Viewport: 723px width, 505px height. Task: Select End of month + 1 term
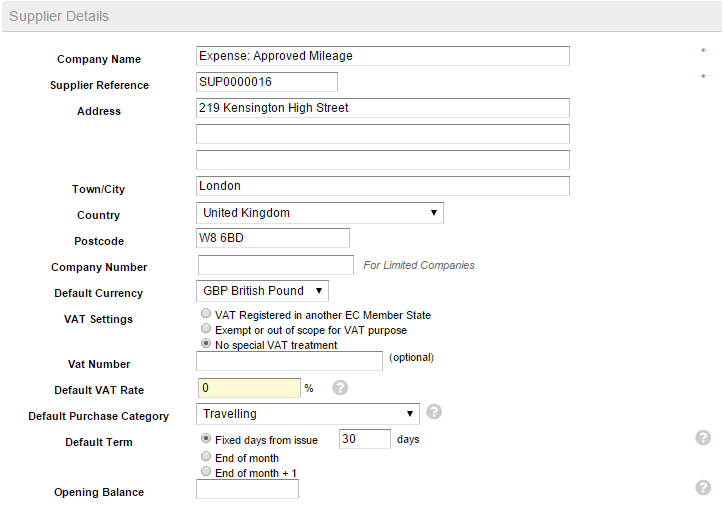pos(206,472)
